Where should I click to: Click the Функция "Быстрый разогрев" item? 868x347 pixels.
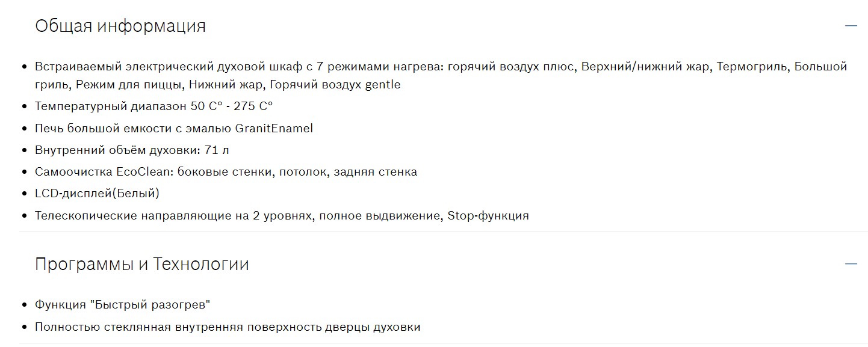(x=123, y=305)
